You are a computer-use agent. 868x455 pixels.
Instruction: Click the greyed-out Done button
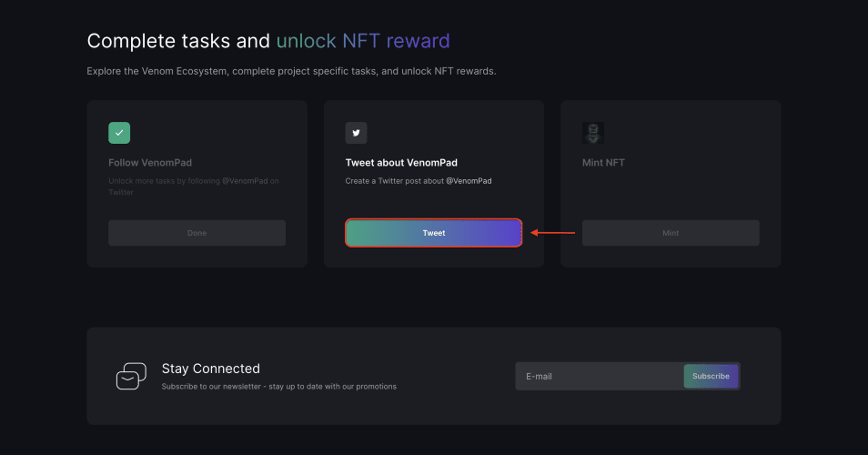coord(197,233)
